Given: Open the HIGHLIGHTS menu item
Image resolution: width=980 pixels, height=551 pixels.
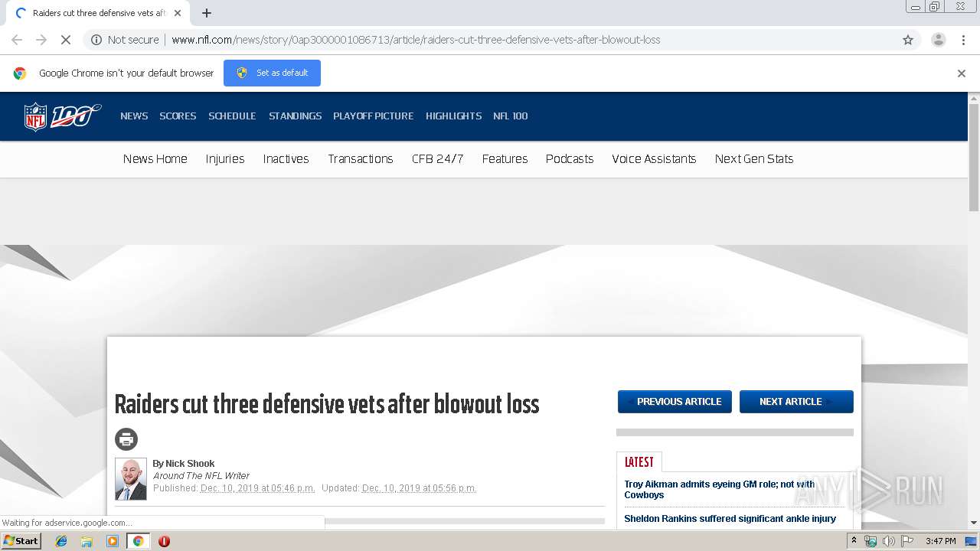Looking at the screenshot, I should 453,116.
